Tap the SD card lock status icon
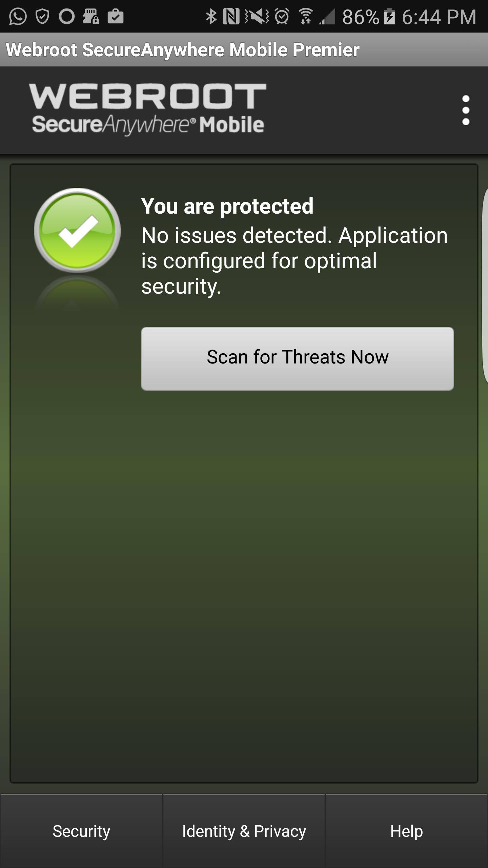This screenshot has height=868, width=488. click(91, 17)
